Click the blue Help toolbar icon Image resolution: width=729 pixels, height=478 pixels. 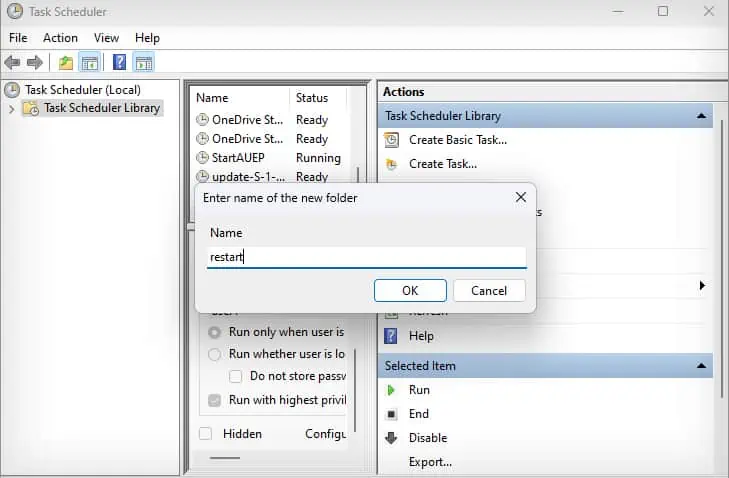coord(119,62)
